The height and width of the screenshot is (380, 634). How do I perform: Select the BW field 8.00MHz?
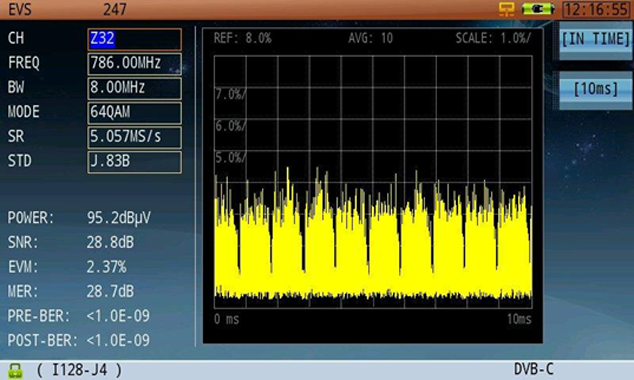coord(134,88)
